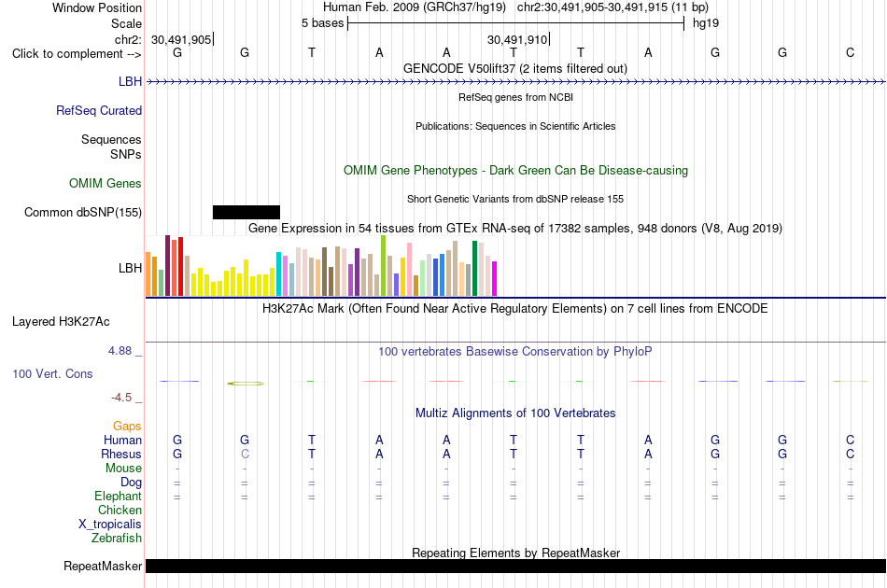The image size is (887, 588).
Task: Click the Sequences track label
Action: click(111, 139)
